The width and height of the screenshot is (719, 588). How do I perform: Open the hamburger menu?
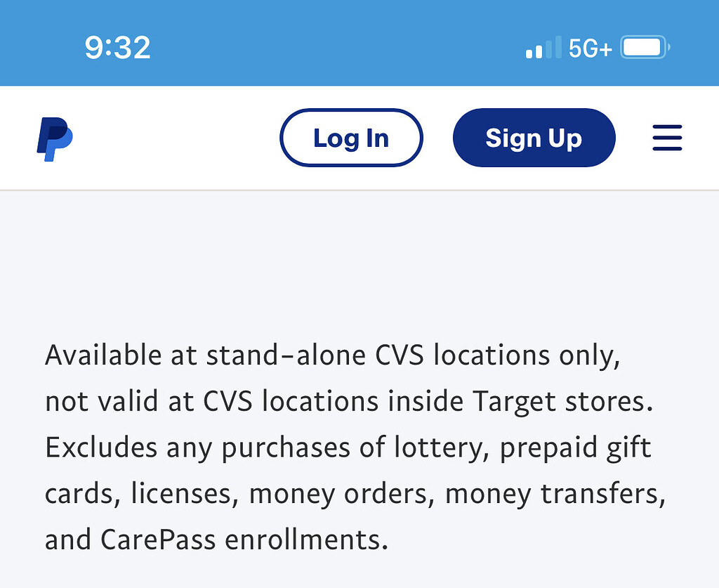click(x=667, y=138)
